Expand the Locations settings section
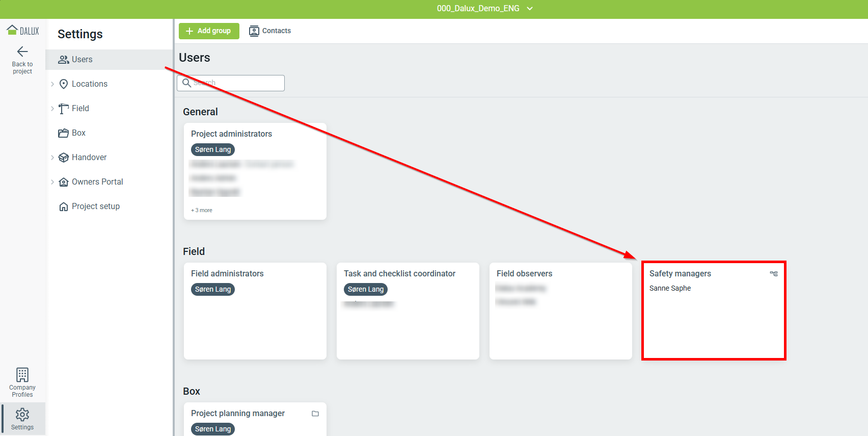The width and height of the screenshot is (868, 436). pyautogui.click(x=52, y=84)
